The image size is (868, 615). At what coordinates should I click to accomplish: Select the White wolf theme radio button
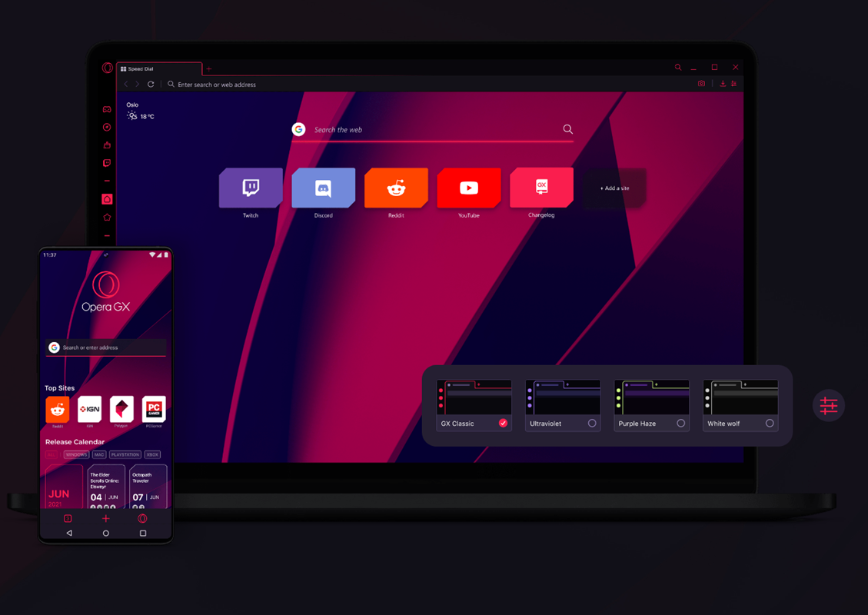pyautogui.click(x=770, y=423)
